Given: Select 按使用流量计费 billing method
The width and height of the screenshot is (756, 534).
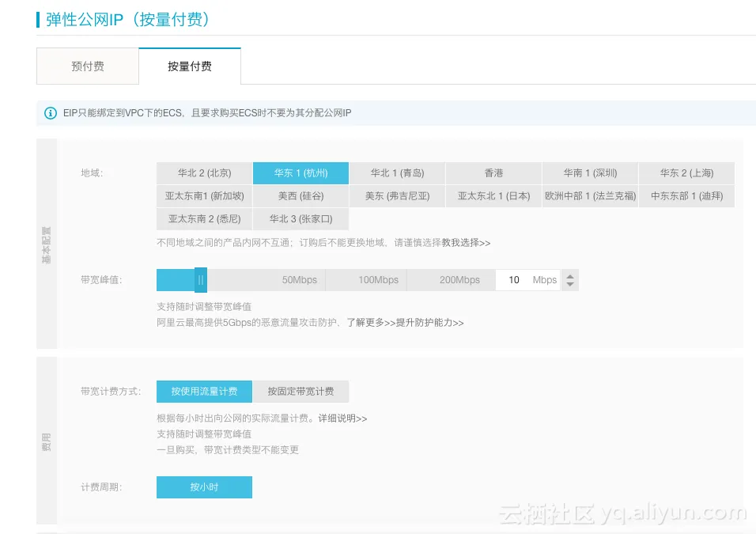Looking at the screenshot, I should tap(205, 392).
